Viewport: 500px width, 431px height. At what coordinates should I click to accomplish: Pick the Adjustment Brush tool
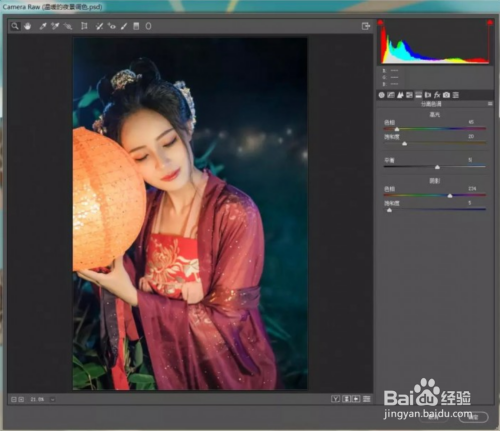[x=124, y=26]
